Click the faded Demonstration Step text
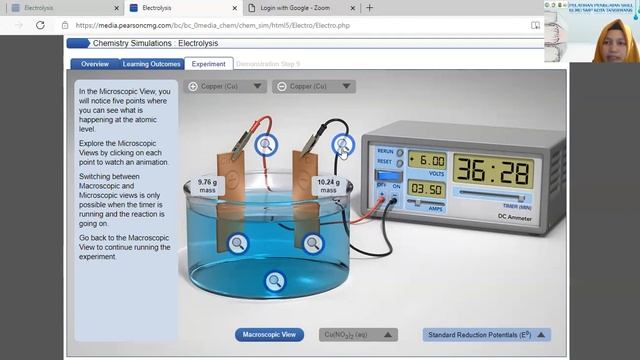The height and width of the screenshot is (360, 640). (268, 64)
